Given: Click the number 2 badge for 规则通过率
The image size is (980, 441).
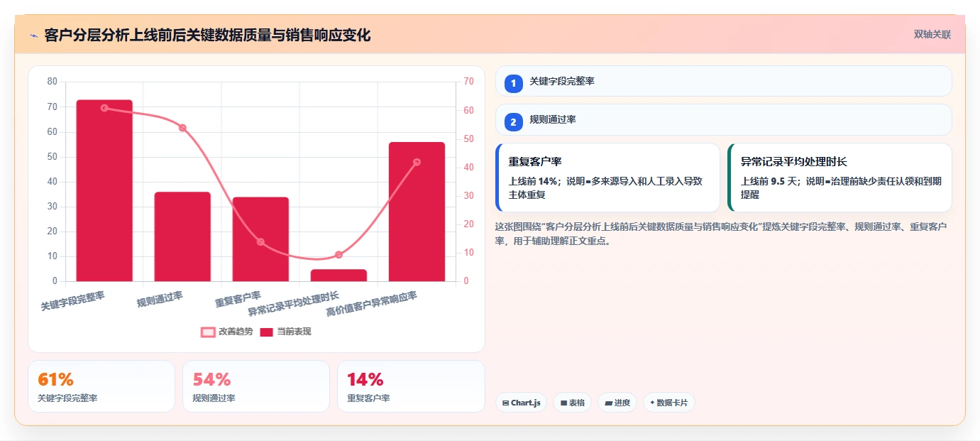Looking at the screenshot, I should [514, 122].
